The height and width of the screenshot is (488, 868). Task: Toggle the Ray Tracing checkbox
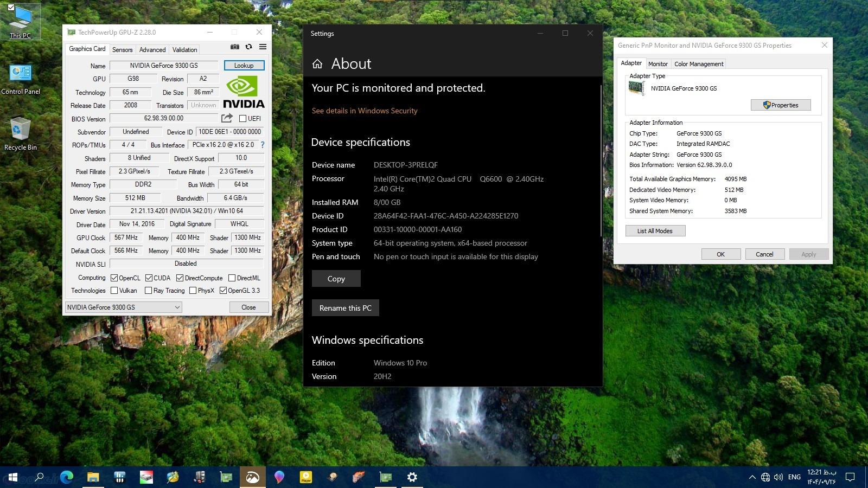click(x=148, y=291)
